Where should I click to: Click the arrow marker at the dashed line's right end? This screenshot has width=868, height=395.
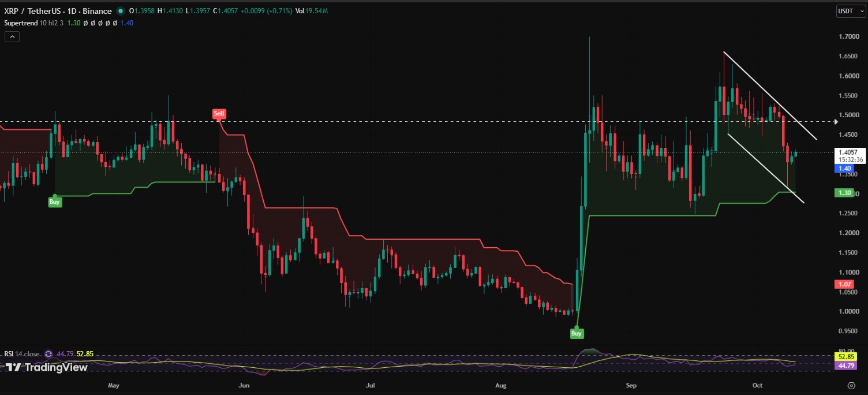click(x=837, y=121)
